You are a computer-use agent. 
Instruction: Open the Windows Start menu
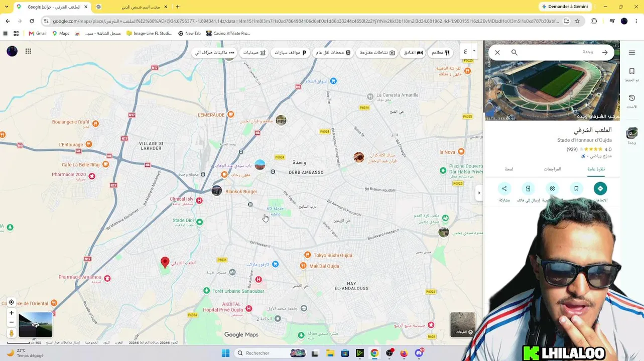click(225, 353)
